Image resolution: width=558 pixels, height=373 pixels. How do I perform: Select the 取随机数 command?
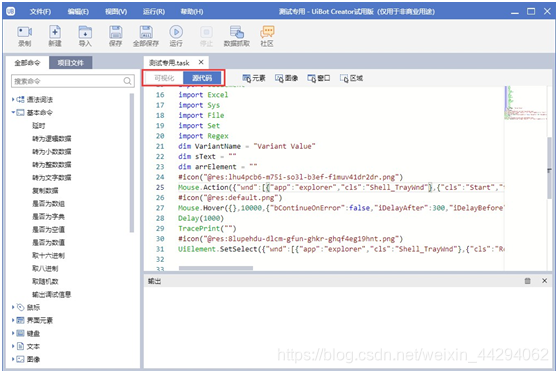[45, 281]
